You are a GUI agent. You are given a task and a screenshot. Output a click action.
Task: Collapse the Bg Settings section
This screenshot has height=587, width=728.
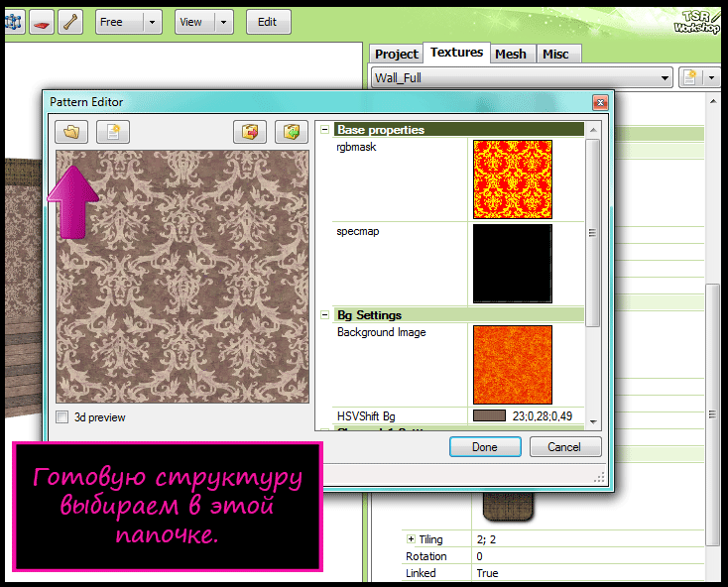click(325, 315)
